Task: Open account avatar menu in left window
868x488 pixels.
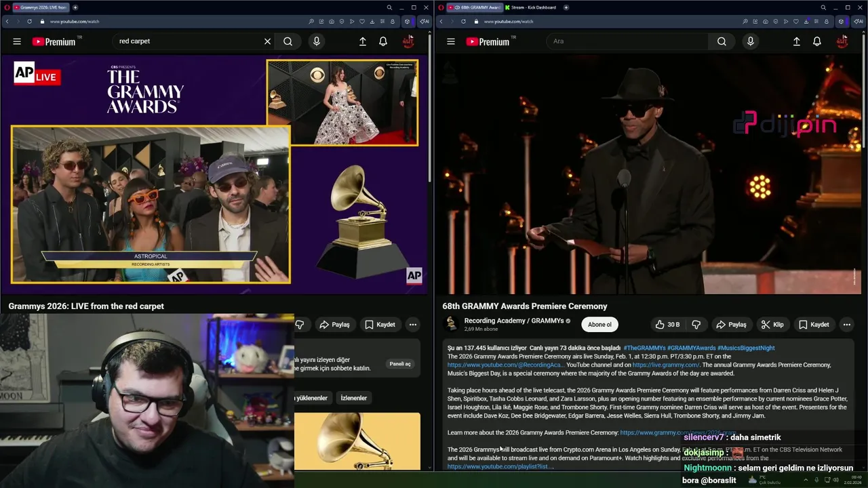Action: (408, 41)
